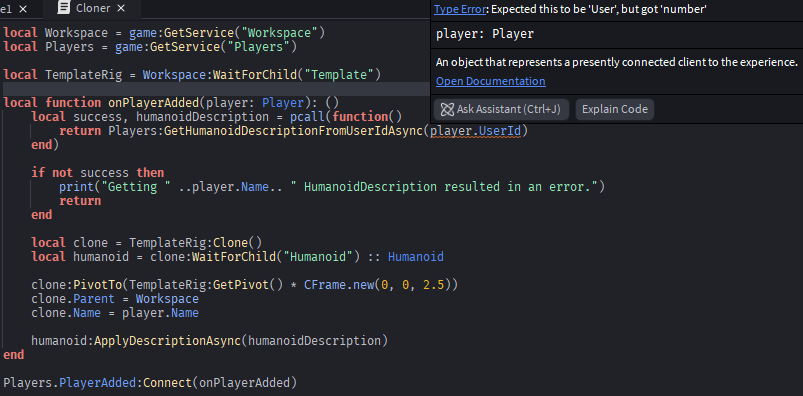This screenshot has height=396, width=803.
Task: Click the final 'end' closing the function
Action: [x=13, y=355]
